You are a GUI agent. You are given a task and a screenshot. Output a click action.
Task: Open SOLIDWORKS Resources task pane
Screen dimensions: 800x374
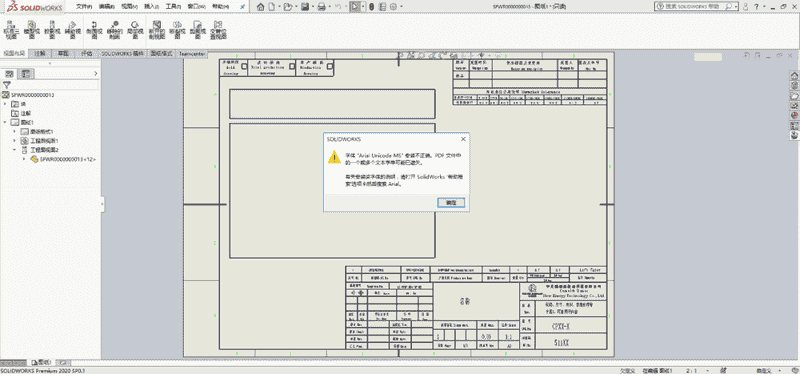[794, 76]
